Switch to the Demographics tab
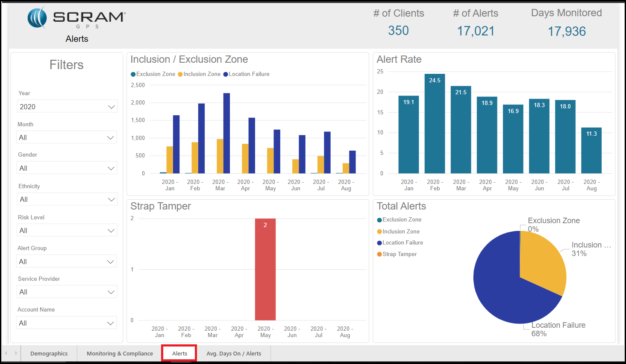This screenshot has width=626, height=364. tap(49, 353)
